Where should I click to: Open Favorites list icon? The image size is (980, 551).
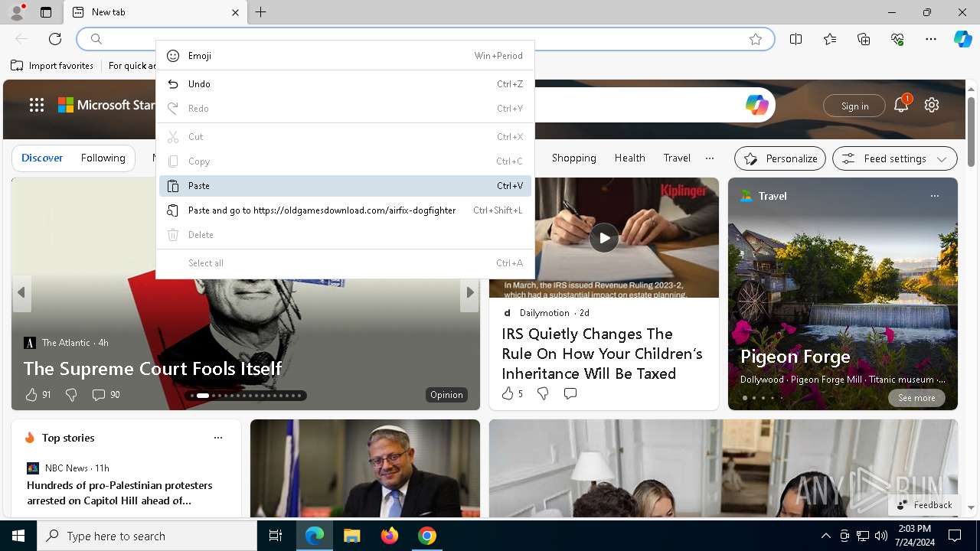coord(830,39)
